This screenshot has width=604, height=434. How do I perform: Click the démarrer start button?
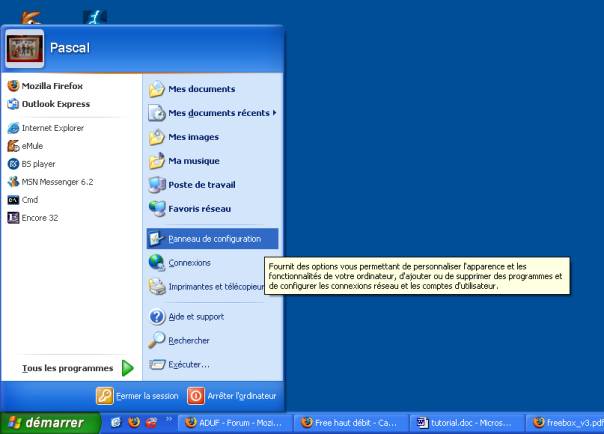tap(50, 422)
